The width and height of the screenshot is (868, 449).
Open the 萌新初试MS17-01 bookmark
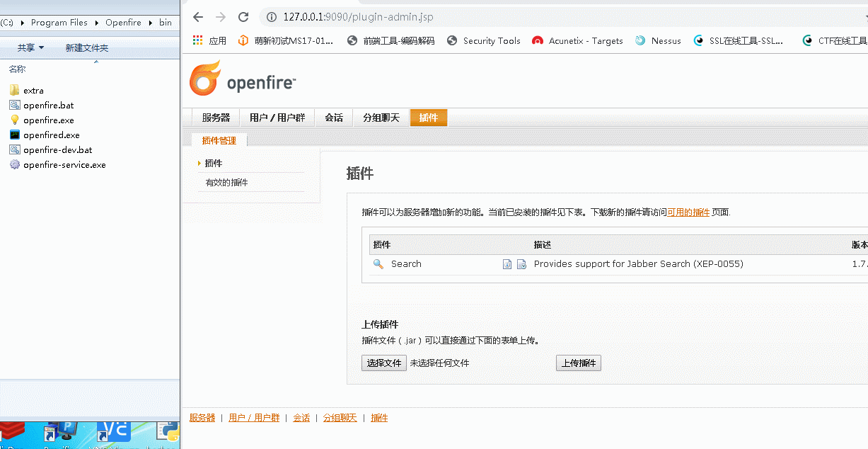click(x=286, y=41)
